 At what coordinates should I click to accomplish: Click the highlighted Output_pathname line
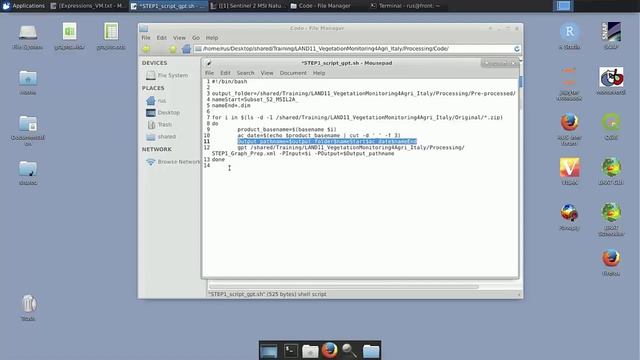tap(327, 141)
